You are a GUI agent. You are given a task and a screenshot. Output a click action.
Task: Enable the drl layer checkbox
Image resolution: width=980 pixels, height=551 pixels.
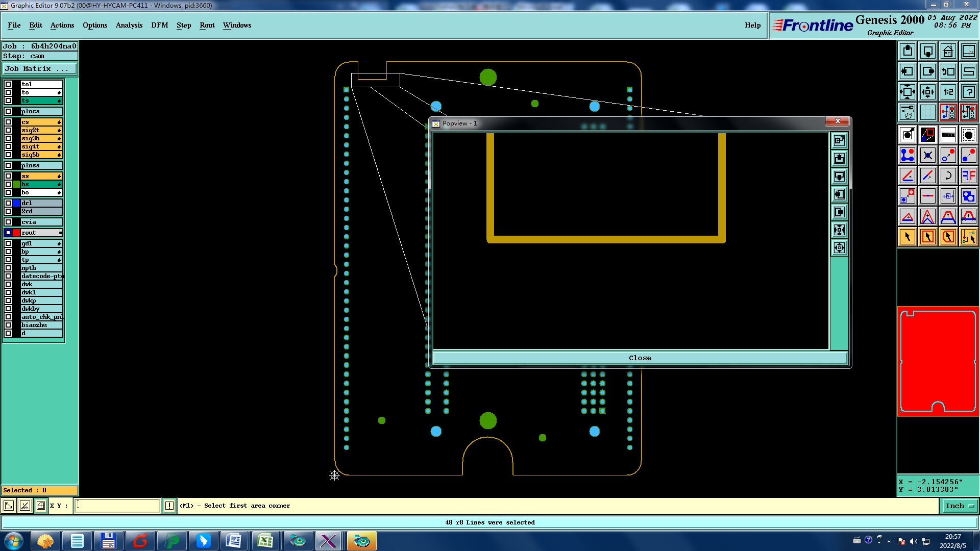tap(8, 203)
